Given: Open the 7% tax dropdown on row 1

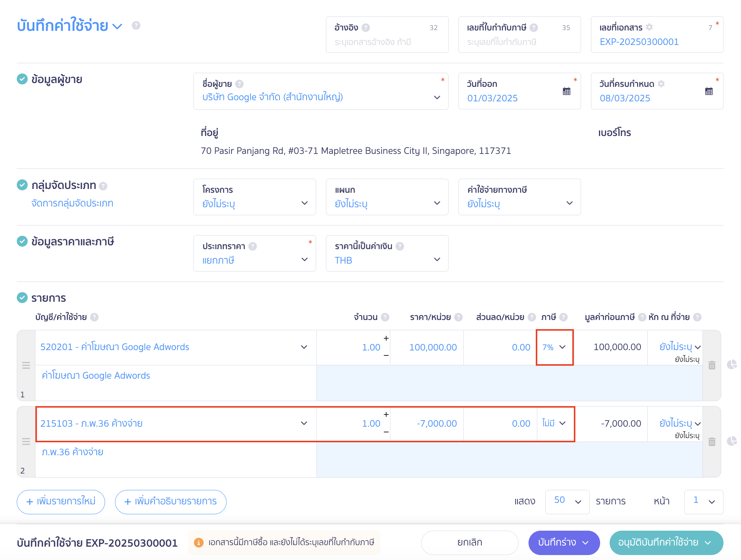Looking at the screenshot, I should point(554,347).
